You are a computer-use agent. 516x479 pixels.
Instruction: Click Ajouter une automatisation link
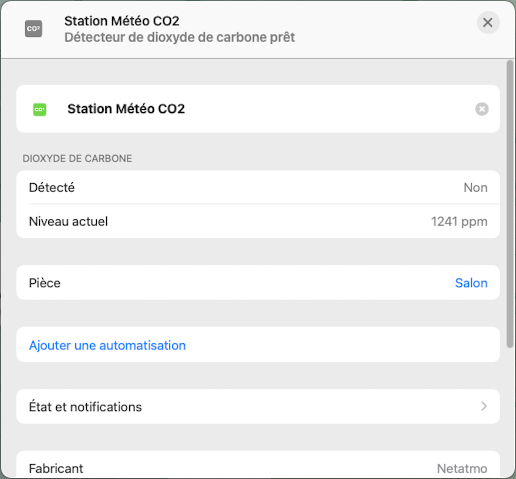click(x=107, y=345)
